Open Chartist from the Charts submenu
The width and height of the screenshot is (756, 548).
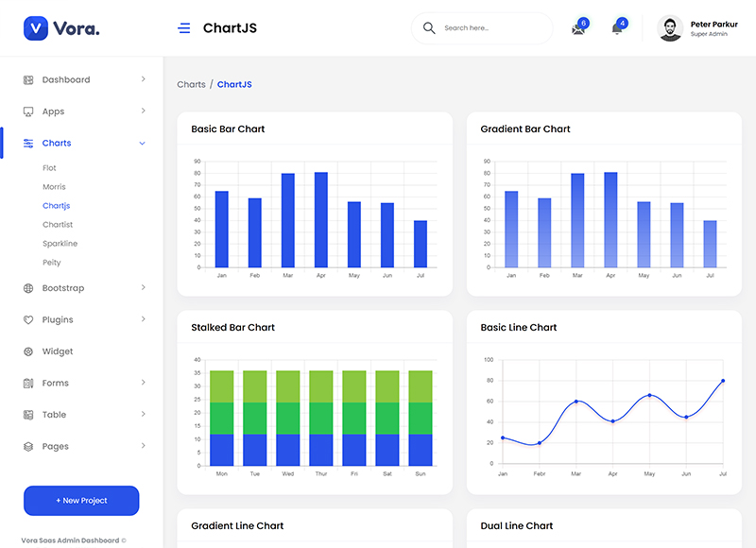(x=58, y=225)
